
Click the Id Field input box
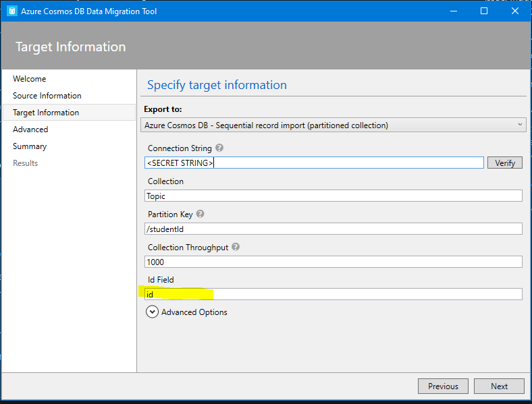334,294
